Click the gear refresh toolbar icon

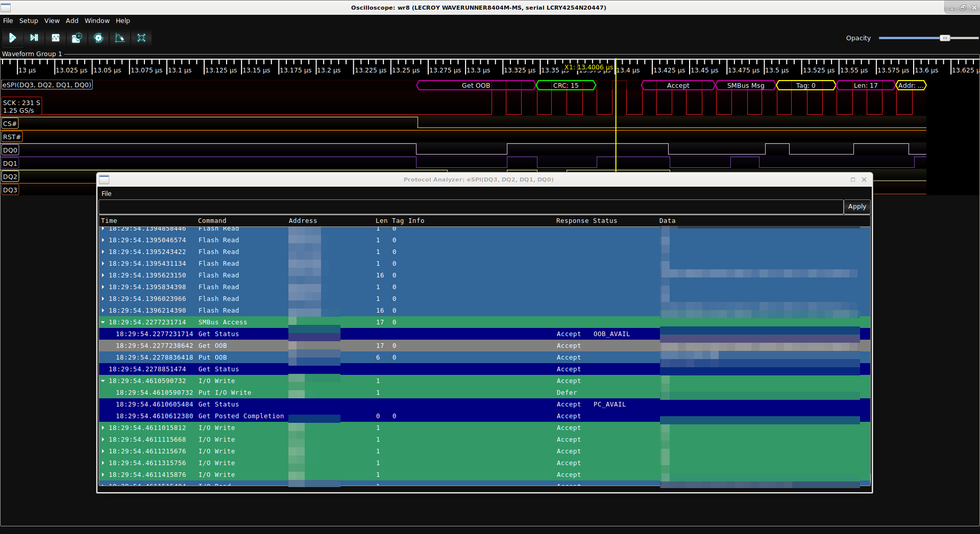pyautogui.click(x=99, y=38)
